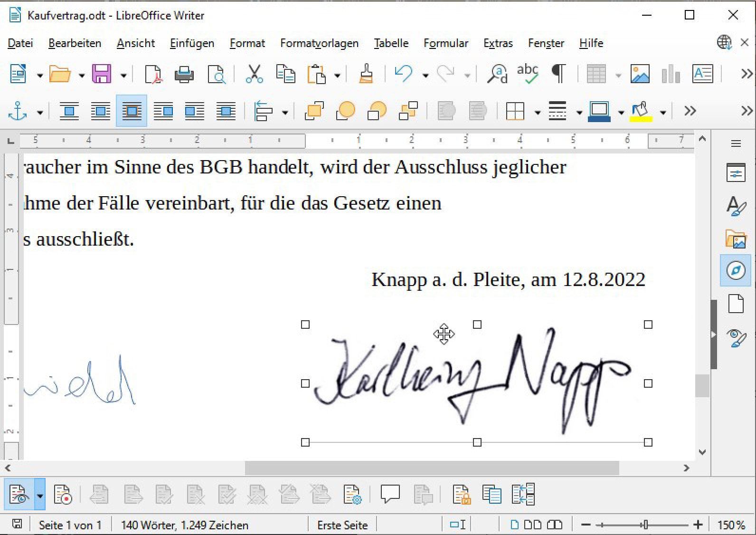Export the document directly as PDF
Screen dimensions: 756x535
tap(153, 74)
